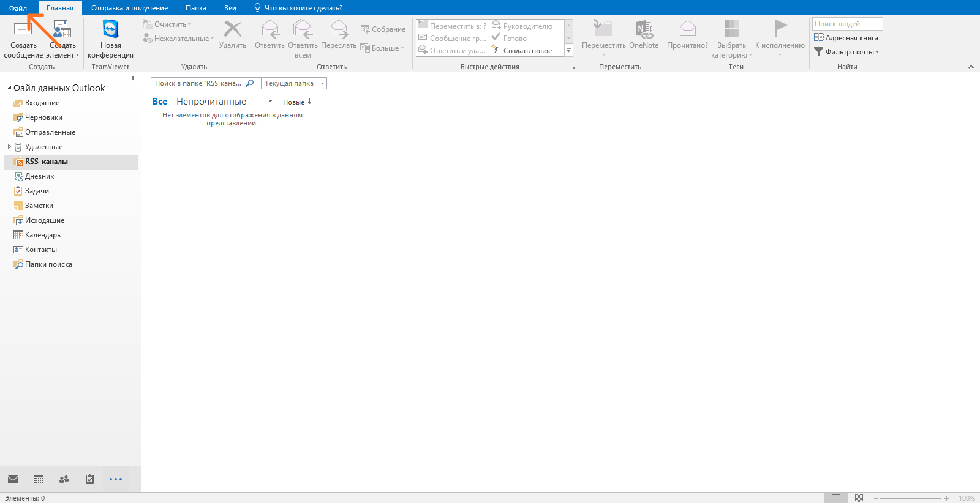Screen dimensions: 980x503
Task: Switch to People view icon
Action: pos(64,479)
